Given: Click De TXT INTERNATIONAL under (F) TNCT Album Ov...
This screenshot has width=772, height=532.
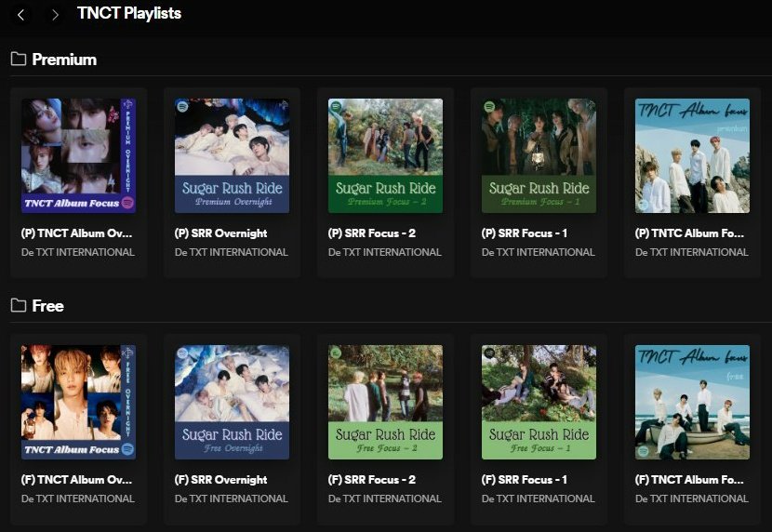Looking at the screenshot, I should 78,499.
